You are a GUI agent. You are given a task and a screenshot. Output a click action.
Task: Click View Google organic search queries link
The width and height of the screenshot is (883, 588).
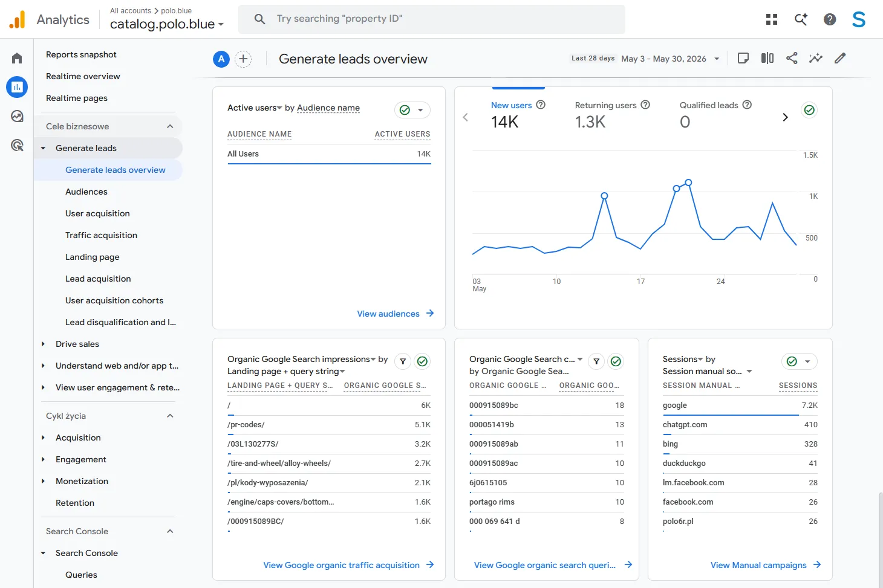553,565
